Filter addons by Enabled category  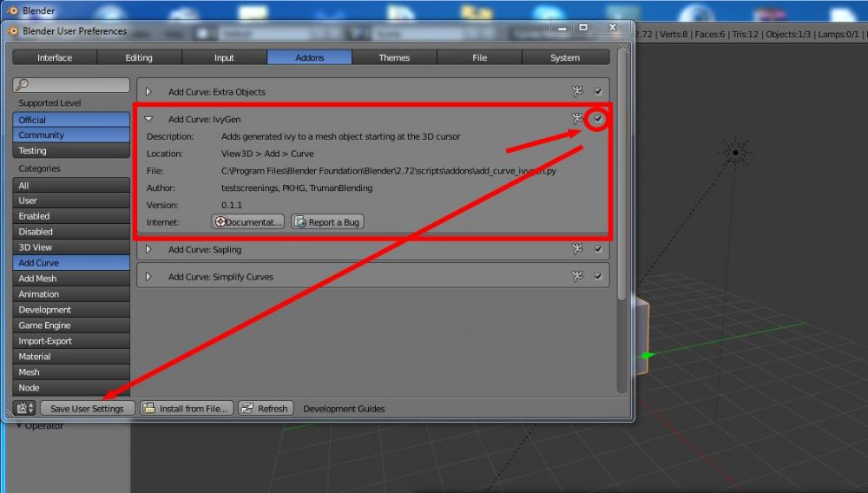click(x=71, y=216)
